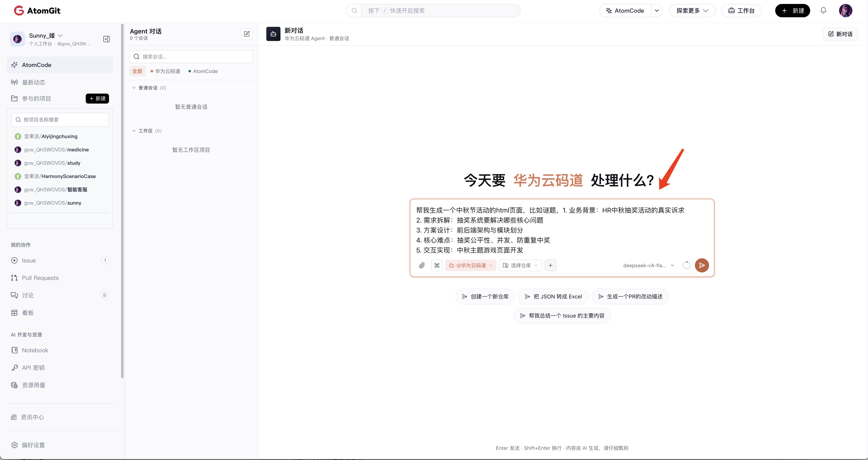The width and height of the screenshot is (868, 460).
Task: Open the AtomCode dropdown arrow in top bar
Action: click(656, 10)
